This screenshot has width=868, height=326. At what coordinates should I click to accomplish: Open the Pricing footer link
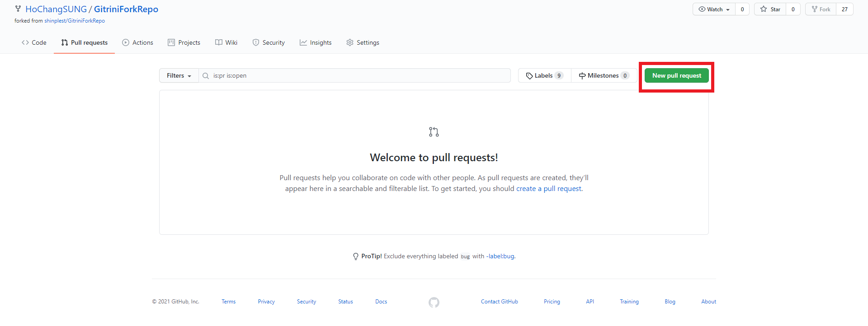click(552, 302)
